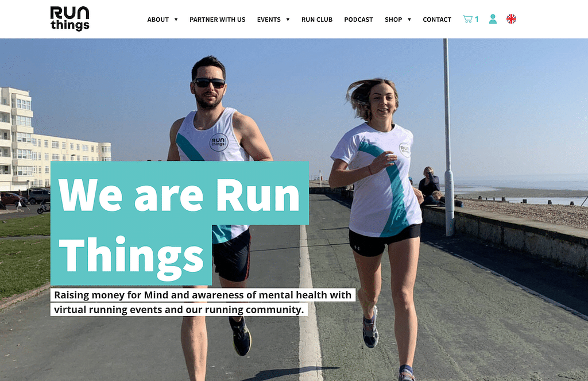588x381 pixels.
Task: Open the Podcast page
Action: pyautogui.click(x=358, y=20)
